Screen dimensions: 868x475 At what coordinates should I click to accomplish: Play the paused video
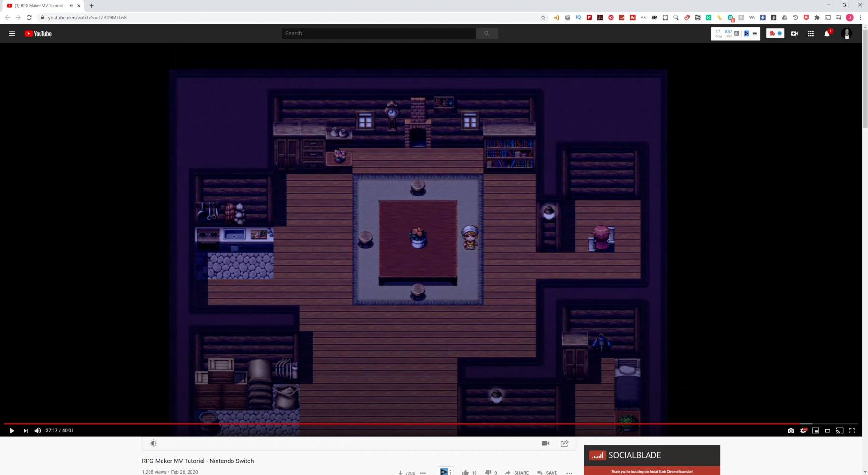click(x=12, y=431)
